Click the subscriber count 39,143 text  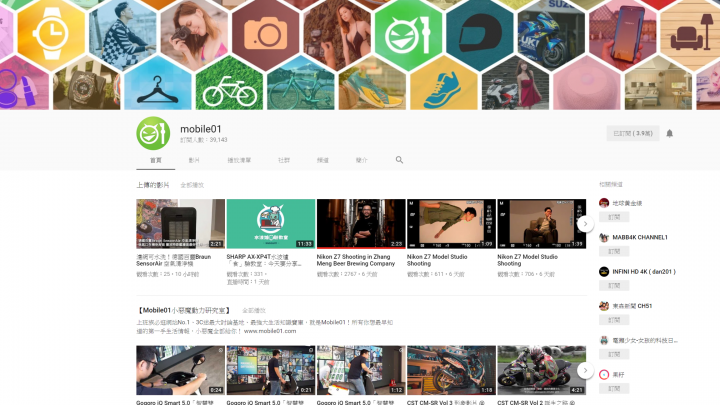204,140
